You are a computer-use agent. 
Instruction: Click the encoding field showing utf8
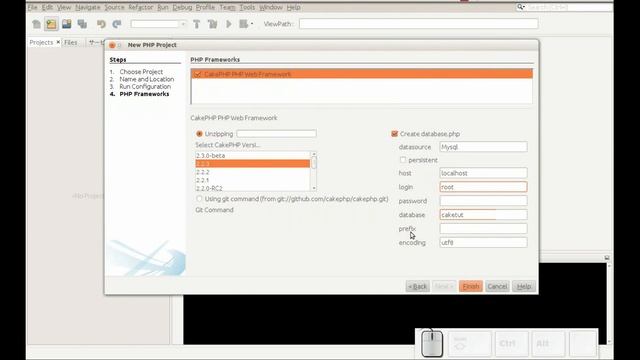483,242
